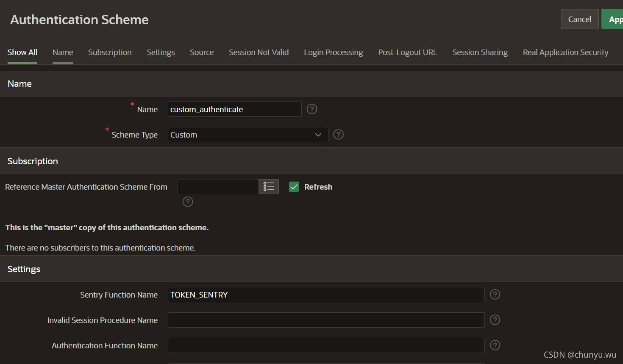Screen dimensions: 623x364
Task: Open the Login Processing section tab
Action: 333,52
